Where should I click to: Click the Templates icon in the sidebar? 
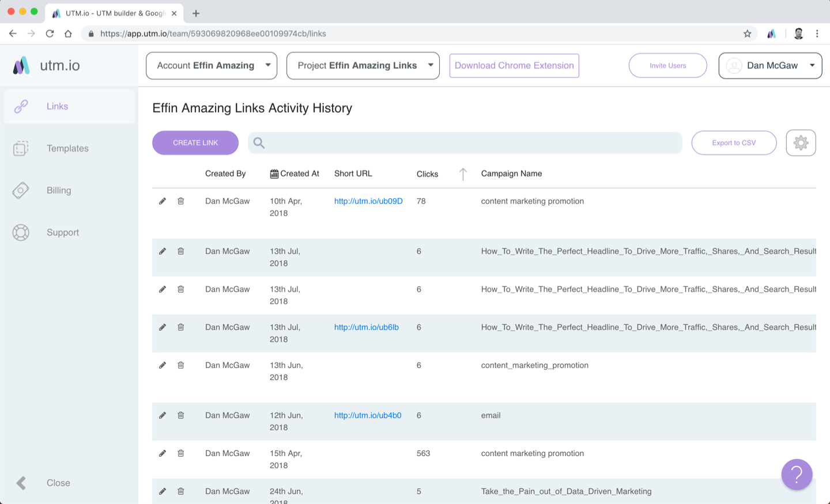click(x=21, y=149)
